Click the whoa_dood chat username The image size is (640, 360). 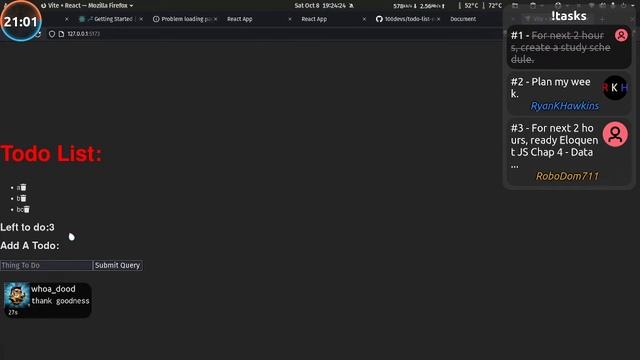point(53,289)
